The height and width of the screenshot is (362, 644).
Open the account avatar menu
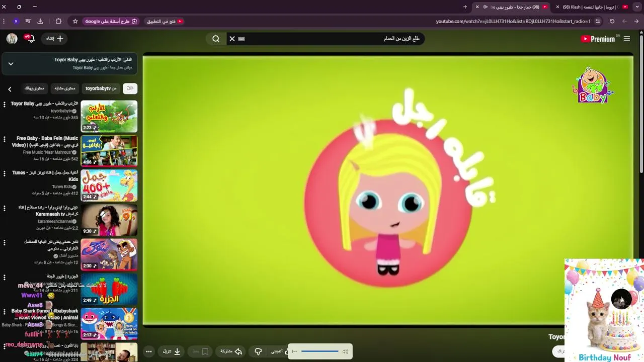coord(12,39)
